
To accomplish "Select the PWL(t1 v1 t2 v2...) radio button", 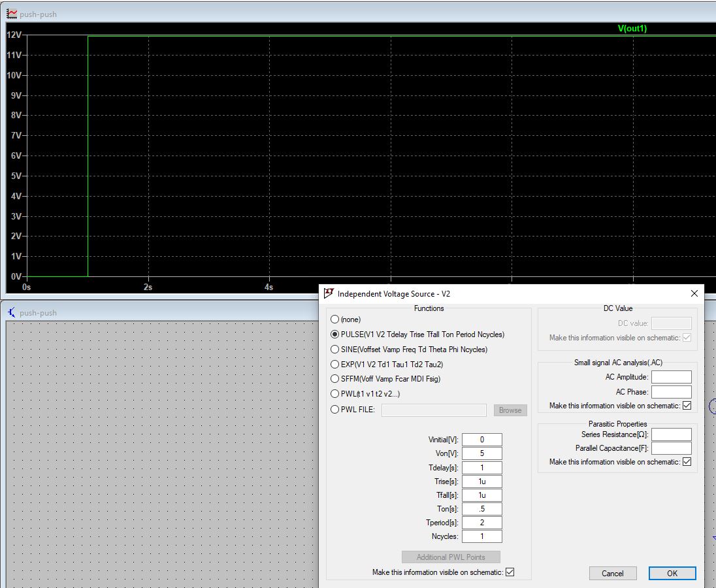I will (x=334, y=394).
